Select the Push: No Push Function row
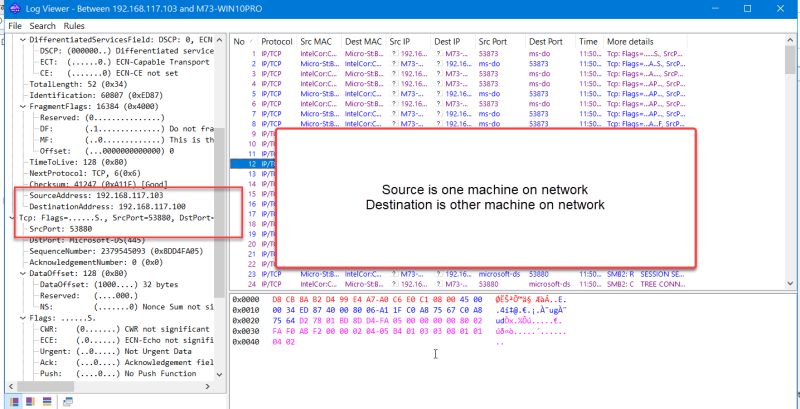Screen dimensions: 800x409 point(117,373)
